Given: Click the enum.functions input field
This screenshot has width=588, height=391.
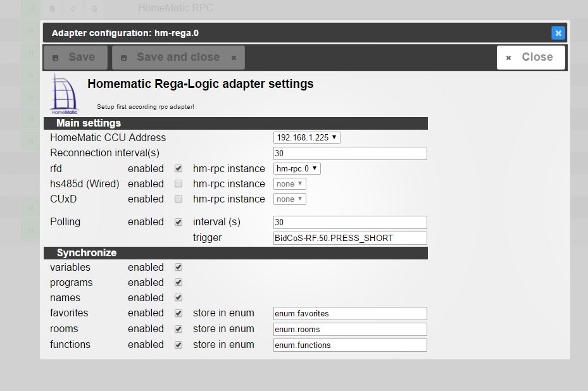Looking at the screenshot, I should click(350, 345).
